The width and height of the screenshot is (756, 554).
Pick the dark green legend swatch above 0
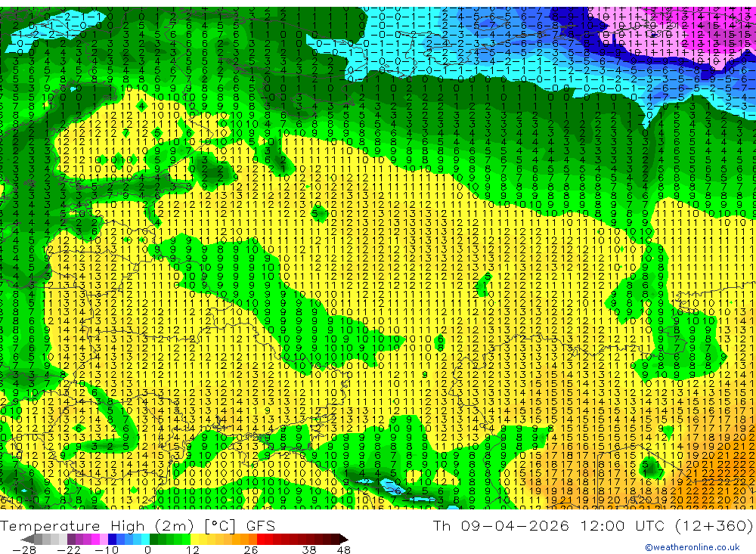click(153, 540)
